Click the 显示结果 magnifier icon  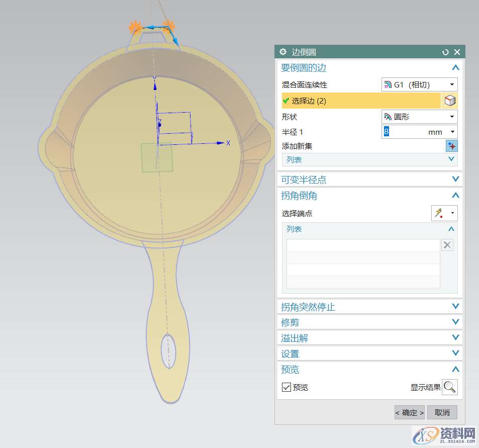coord(450,387)
